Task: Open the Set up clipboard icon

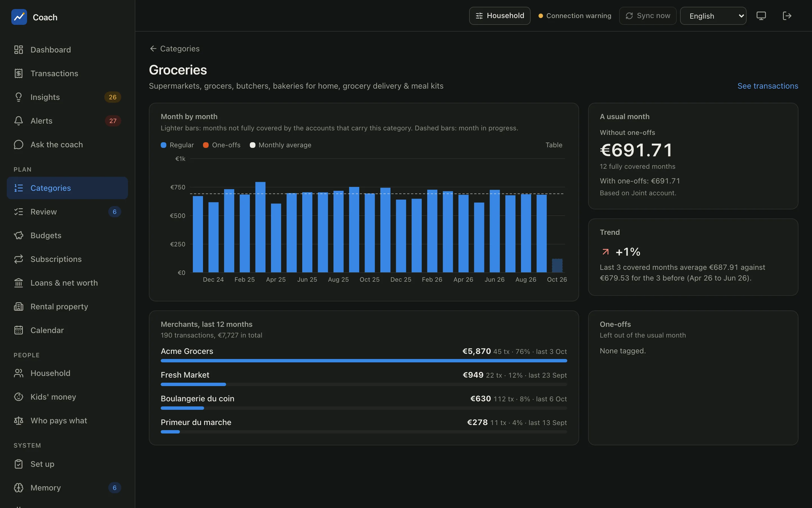Action: click(x=18, y=464)
